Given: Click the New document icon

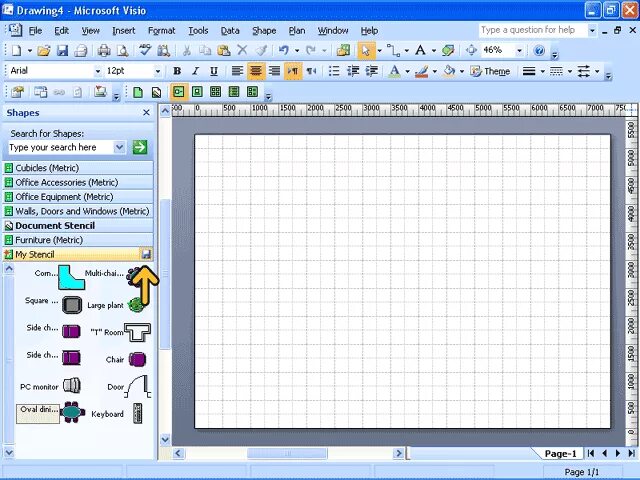Looking at the screenshot, I should tap(17, 51).
